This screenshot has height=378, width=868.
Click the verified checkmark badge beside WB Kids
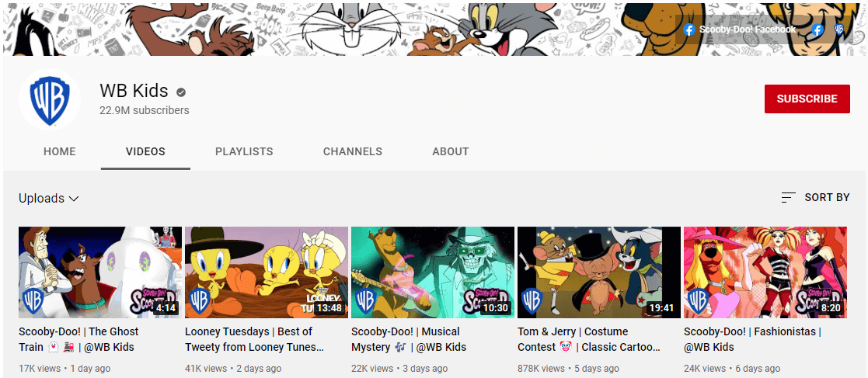coord(180,92)
